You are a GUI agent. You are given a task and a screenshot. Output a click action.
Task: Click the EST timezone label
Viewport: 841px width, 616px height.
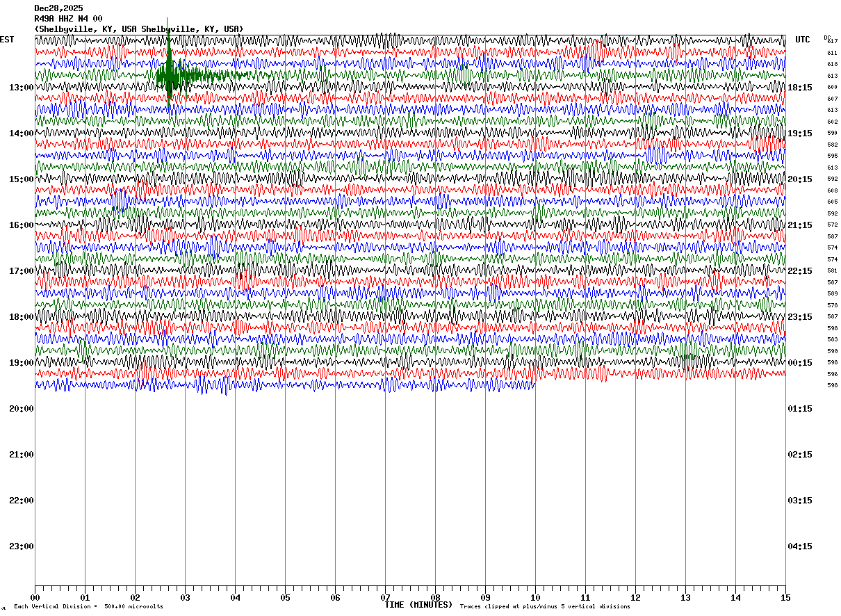pyautogui.click(x=7, y=40)
